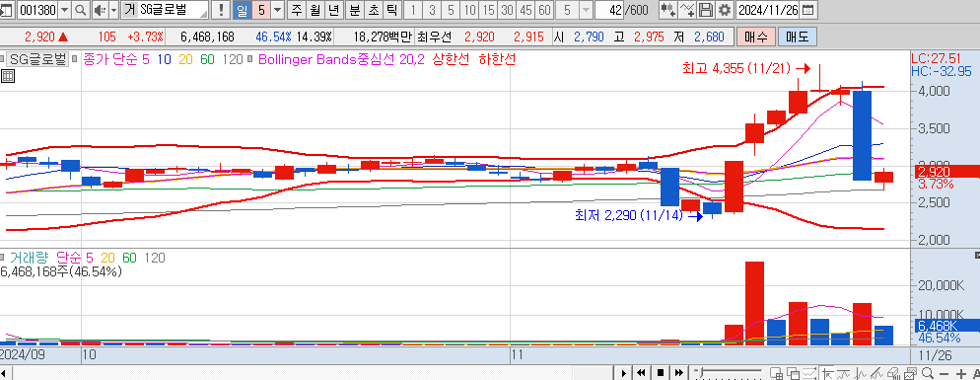Open the dropdown arrow beside speaker icon
The width and height of the screenshot is (980, 380).
(113, 10)
